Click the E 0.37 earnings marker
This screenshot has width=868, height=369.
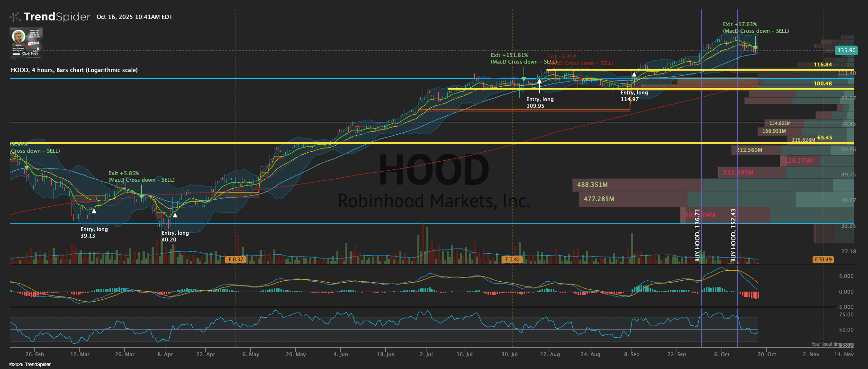[x=235, y=259]
